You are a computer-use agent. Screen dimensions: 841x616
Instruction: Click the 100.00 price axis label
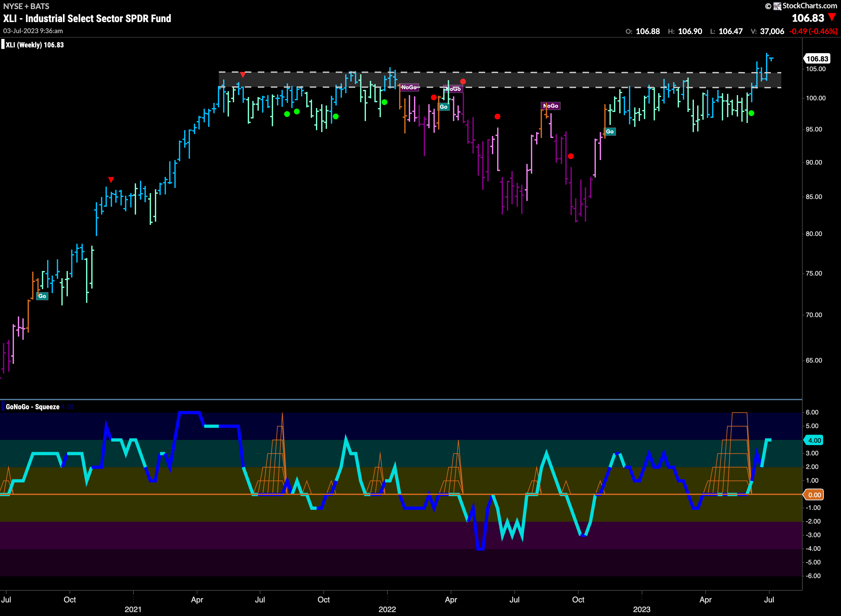tap(816, 98)
